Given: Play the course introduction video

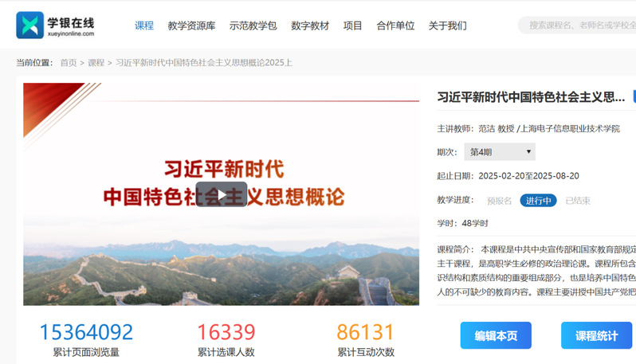Looking at the screenshot, I should pos(221,194).
